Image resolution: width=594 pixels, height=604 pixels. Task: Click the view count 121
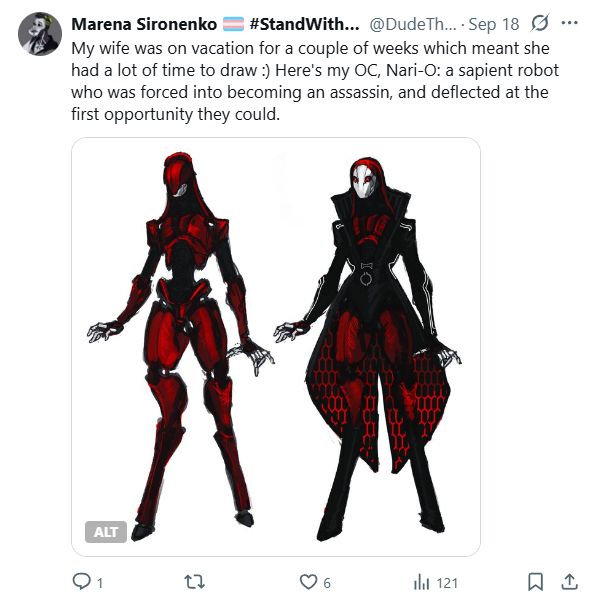click(x=447, y=583)
